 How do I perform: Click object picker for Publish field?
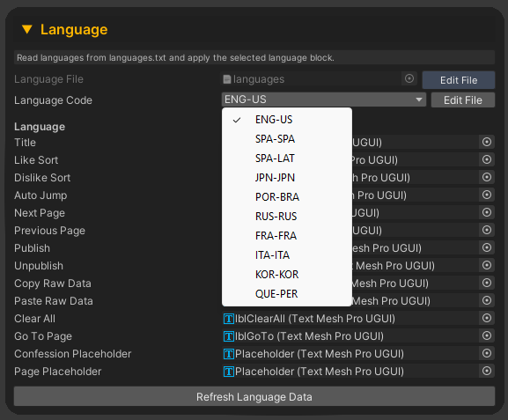click(x=487, y=247)
